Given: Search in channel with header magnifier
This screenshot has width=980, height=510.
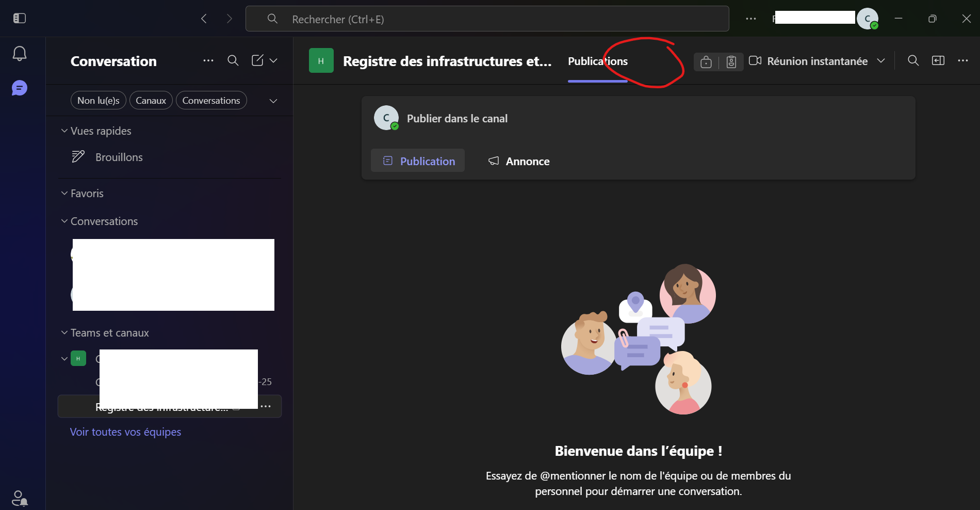Looking at the screenshot, I should tap(913, 61).
